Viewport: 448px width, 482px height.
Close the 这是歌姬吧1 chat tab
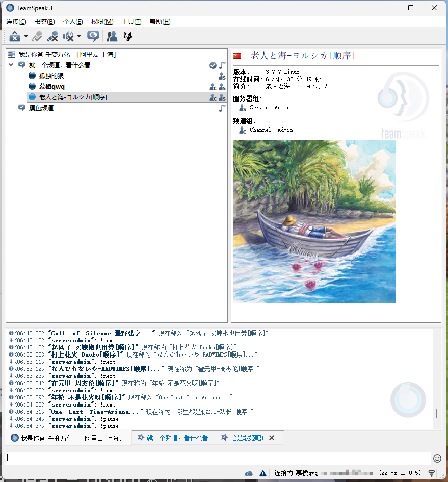pos(272,438)
